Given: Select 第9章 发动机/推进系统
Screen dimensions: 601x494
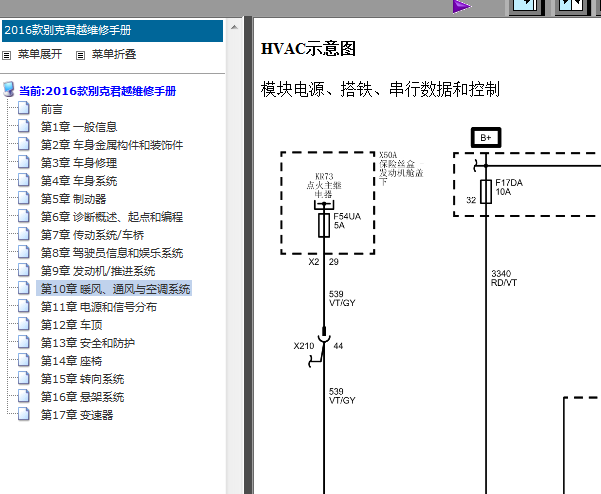Looking at the screenshot, I should pos(98,271).
